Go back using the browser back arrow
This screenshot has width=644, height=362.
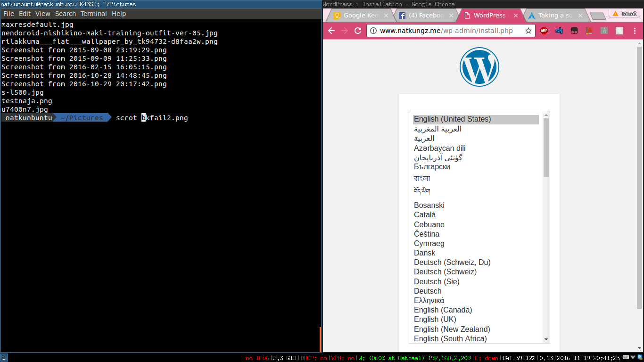click(331, 31)
